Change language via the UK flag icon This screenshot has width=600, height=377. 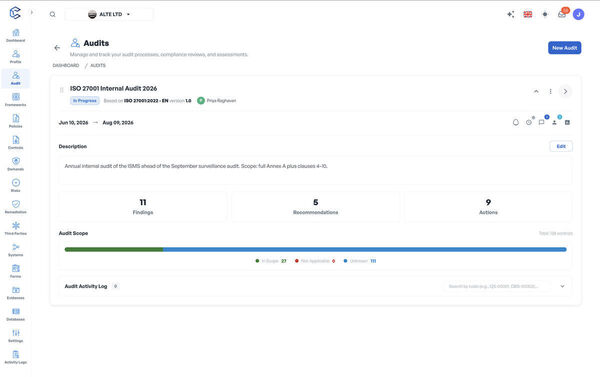click(x=528, y=15)
